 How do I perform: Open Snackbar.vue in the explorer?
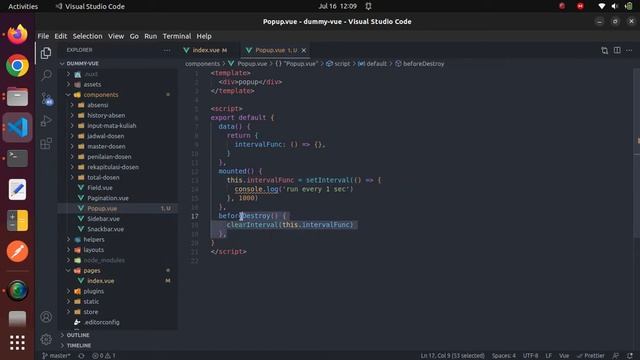tap(105, 229)
